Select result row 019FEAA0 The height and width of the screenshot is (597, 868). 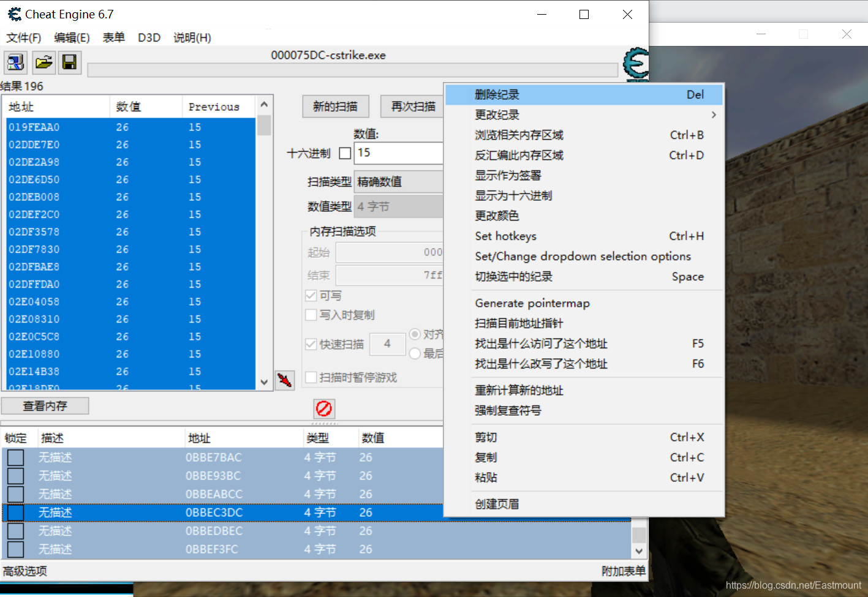pyautogui.click(x=130, y=127)
